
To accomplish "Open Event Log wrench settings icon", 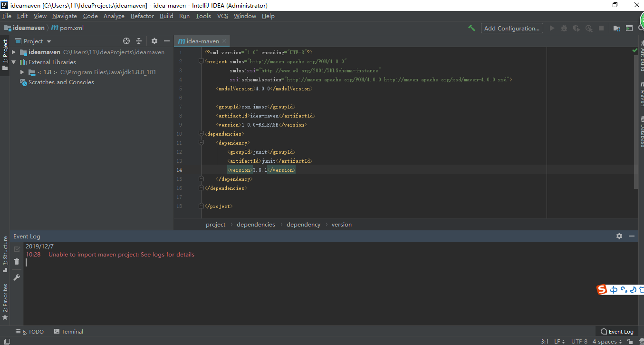I will 17,277.
